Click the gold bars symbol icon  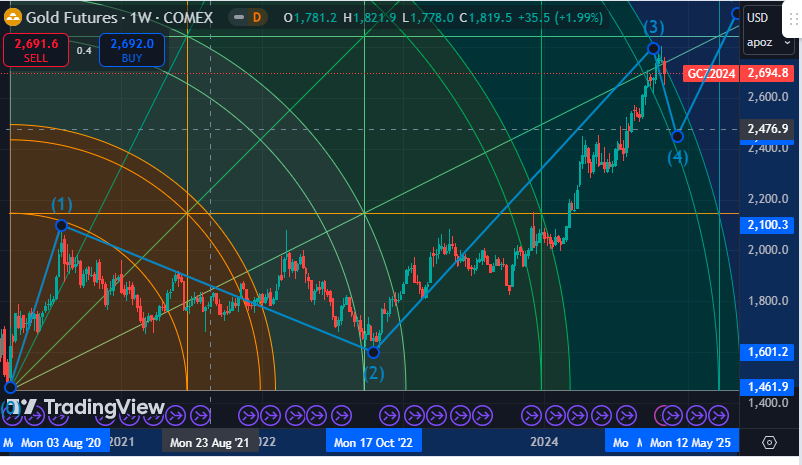pos(13,17)
